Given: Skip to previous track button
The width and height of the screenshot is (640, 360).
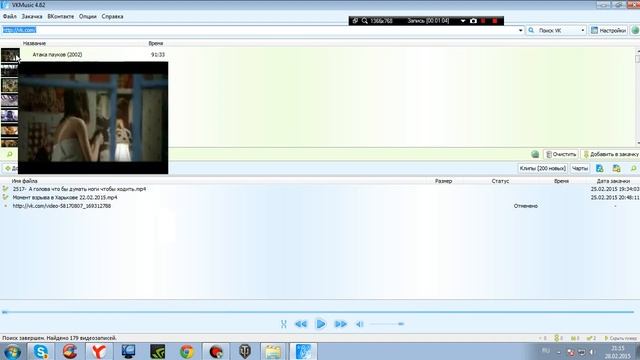Looking at the screenshot, I should (x=301, y=324).
